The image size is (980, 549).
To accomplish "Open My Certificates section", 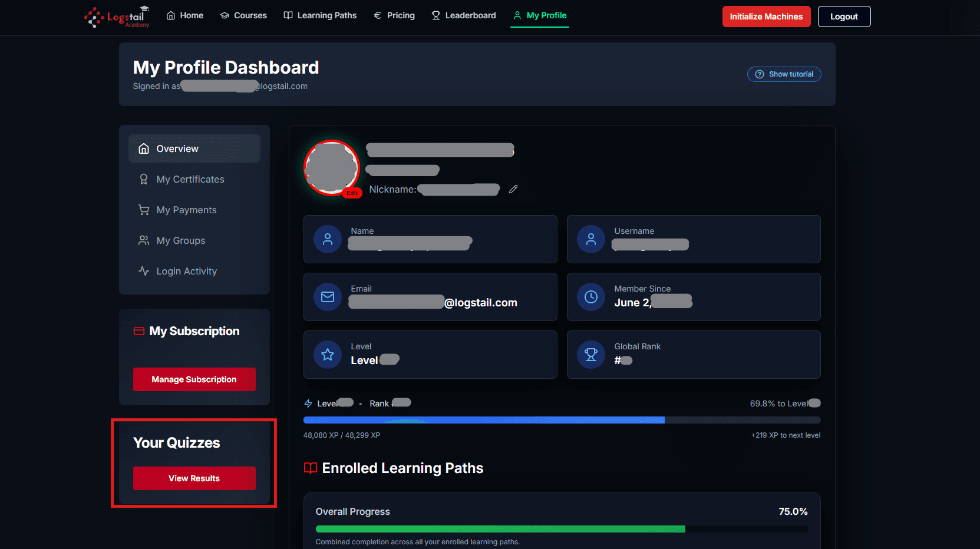I will (194, 179).
